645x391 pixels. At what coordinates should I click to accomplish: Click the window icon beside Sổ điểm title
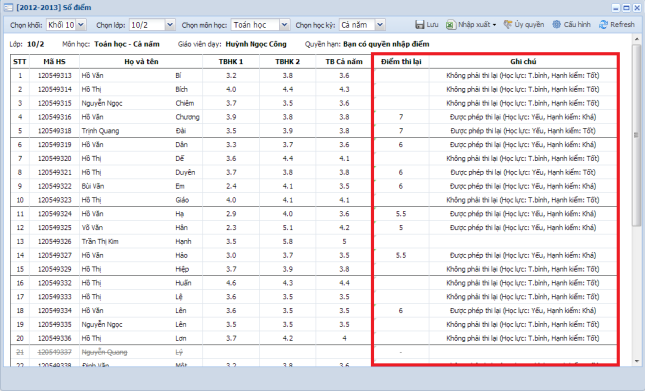8,7
